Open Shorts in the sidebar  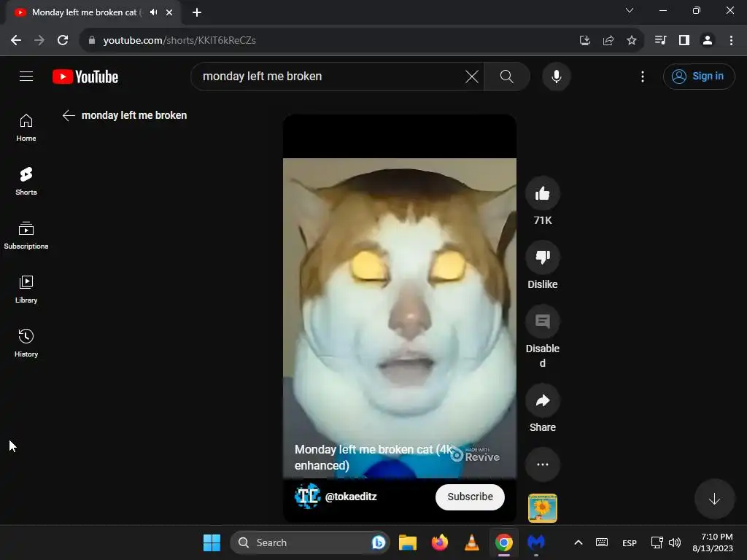pos(26,182)
